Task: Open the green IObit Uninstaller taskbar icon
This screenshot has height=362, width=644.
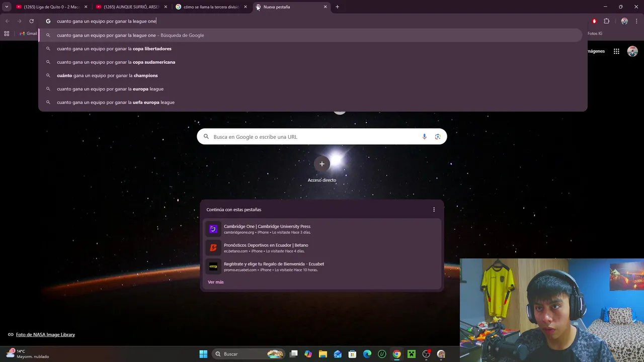Action: (382, 354)
